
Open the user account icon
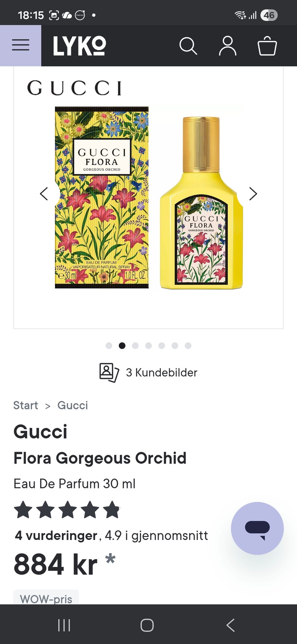(x=228, y=46)
